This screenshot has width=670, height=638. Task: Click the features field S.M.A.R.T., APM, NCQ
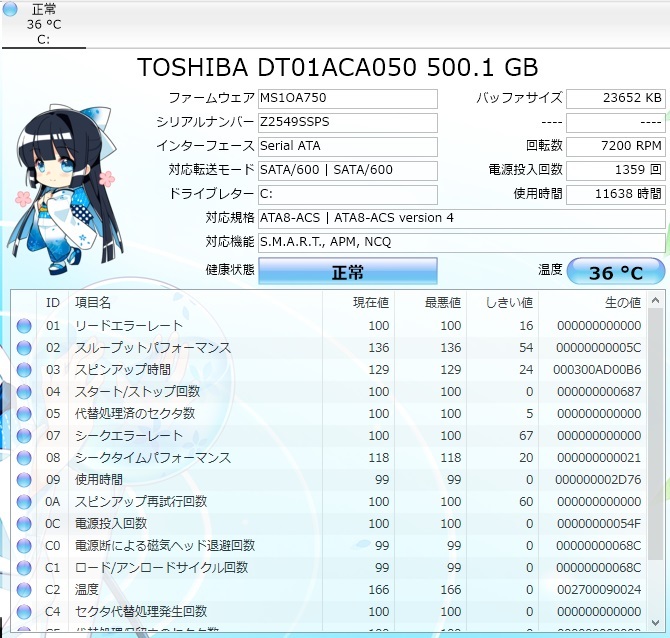click(x=462, y=242)
